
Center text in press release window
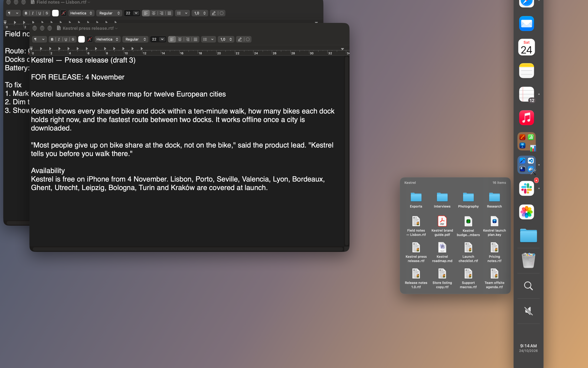pyautogui.click(x=180, y=39)
